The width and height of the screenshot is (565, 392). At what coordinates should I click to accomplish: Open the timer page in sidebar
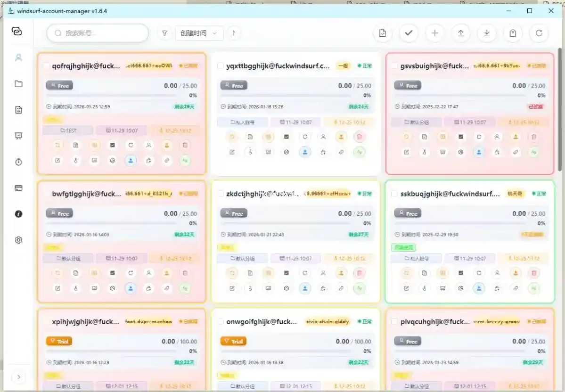(19, 162)
